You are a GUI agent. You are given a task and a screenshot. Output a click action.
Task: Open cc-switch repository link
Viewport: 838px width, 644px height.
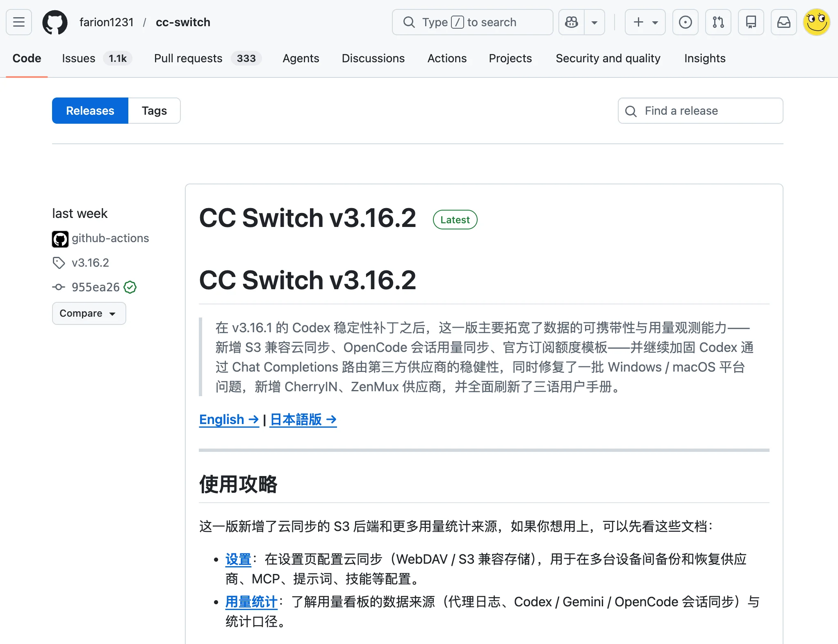tap(183, 22)
